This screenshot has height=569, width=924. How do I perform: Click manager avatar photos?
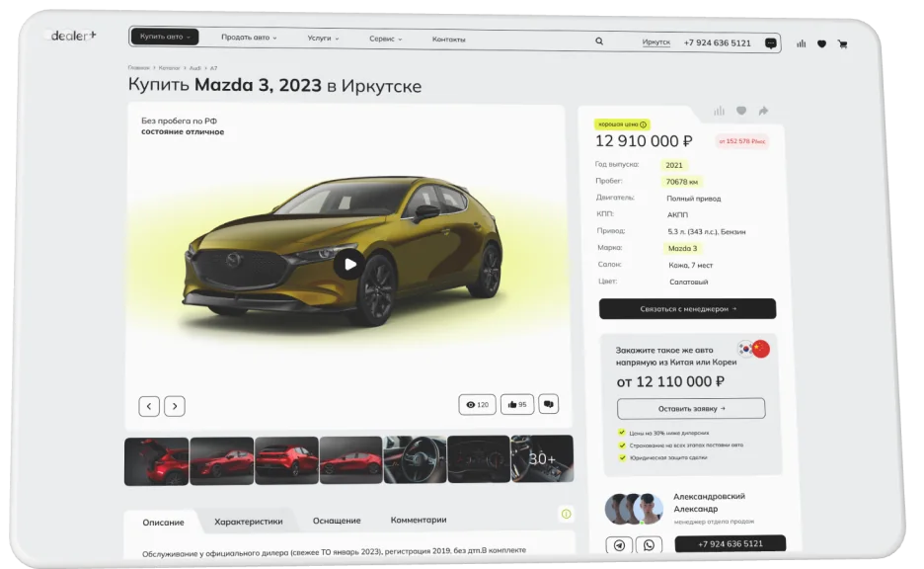click(x=634, y=509)
